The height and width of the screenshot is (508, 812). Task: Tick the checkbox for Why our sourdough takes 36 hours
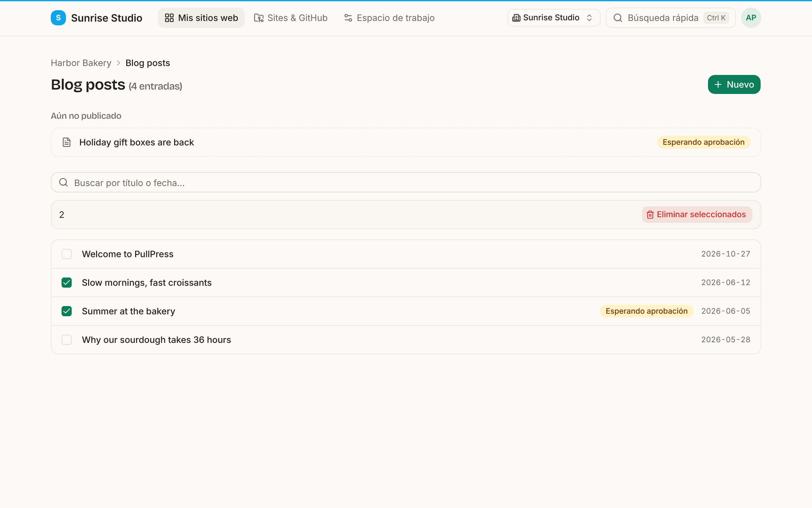(66, 340)
